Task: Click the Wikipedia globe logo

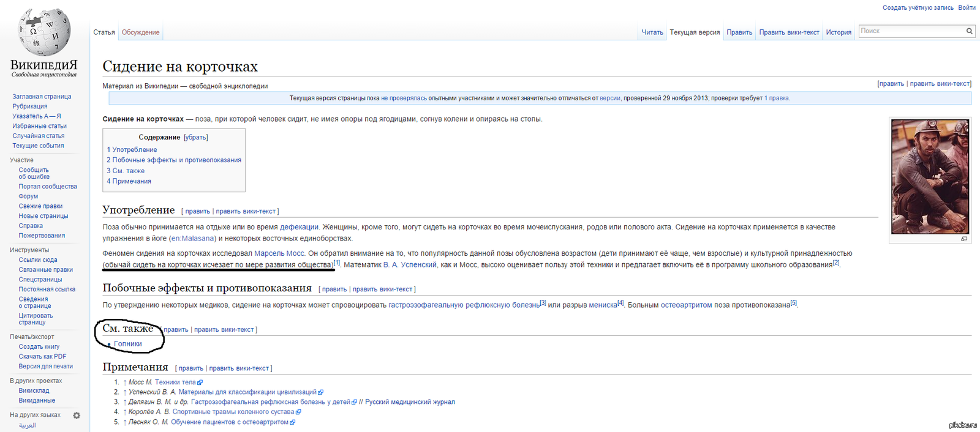Action: (44, 33)
